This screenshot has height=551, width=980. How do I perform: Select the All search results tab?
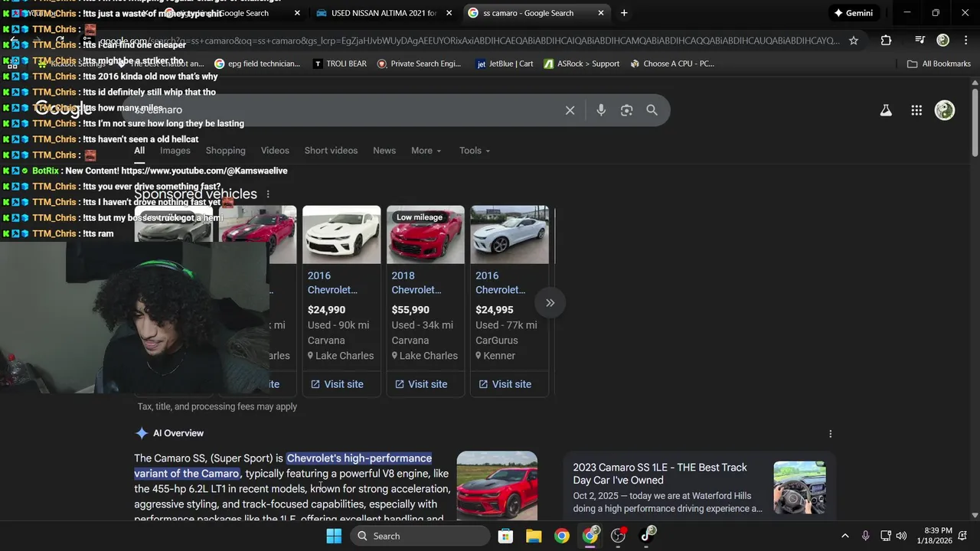[139, 151]
